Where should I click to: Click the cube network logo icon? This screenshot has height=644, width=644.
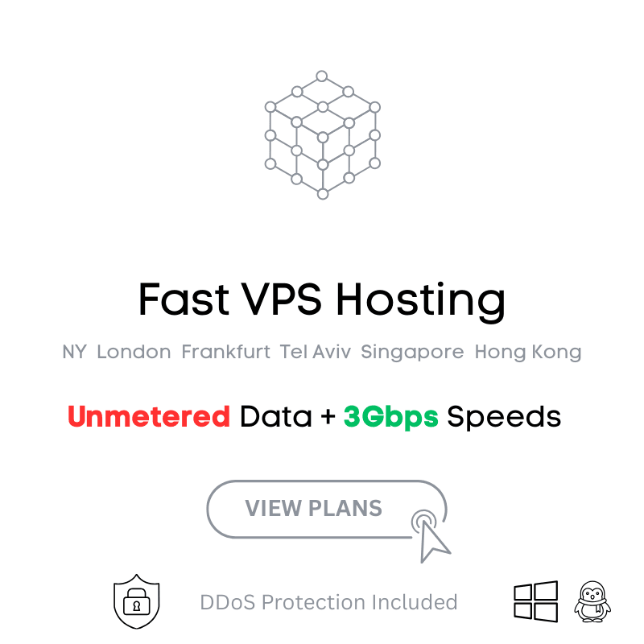pyautogui.click(x=322, y=134)
